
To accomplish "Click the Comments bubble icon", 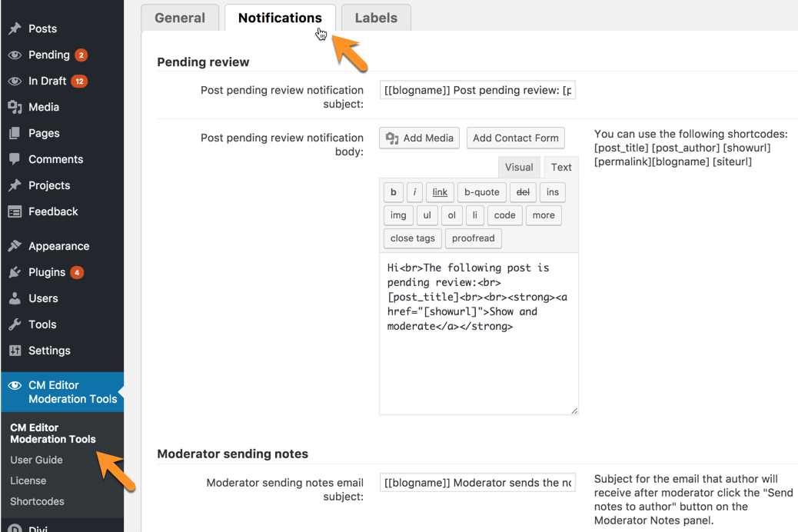I will point(15,159).
